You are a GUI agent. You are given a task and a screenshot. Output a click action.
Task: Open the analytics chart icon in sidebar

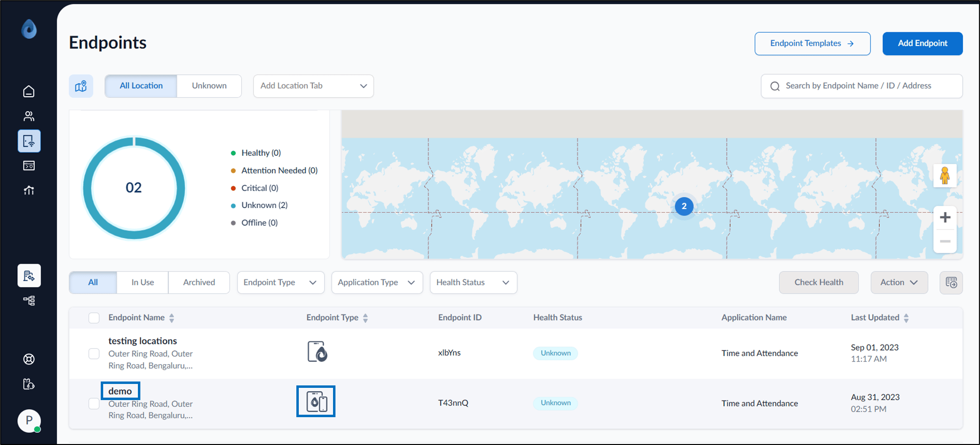29,191
